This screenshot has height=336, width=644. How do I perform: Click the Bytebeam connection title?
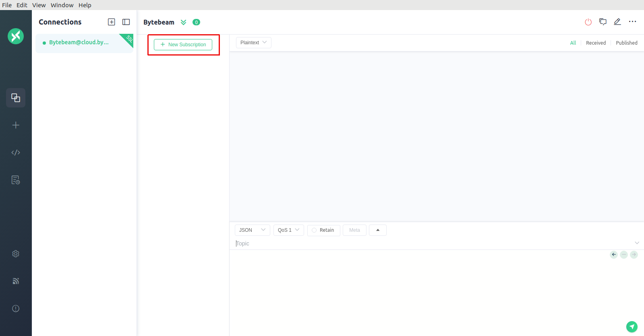pos(159,22)
